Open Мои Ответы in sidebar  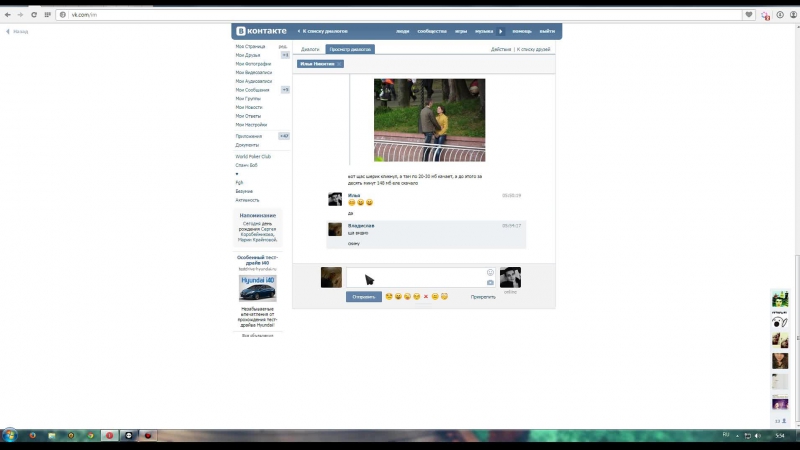click(248, 116)
